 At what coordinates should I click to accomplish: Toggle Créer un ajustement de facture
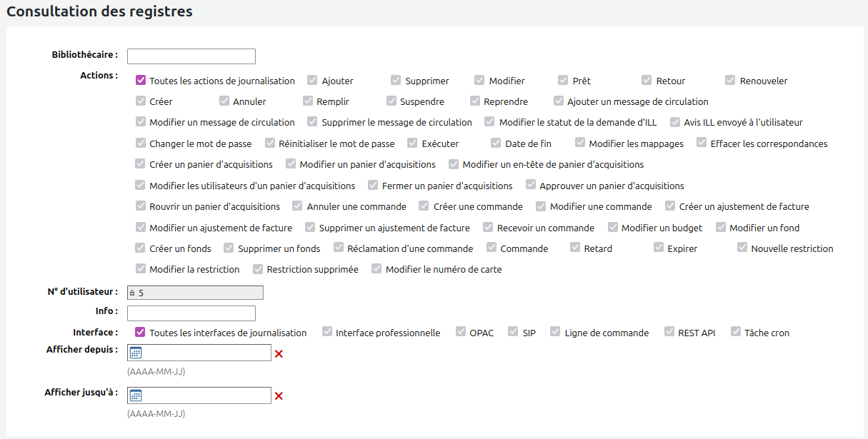tap(671, 206)
